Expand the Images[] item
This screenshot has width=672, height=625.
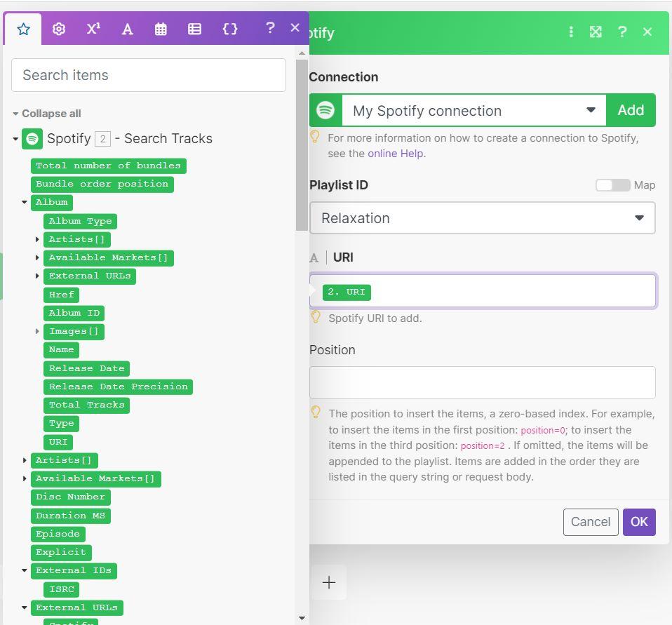38,331
